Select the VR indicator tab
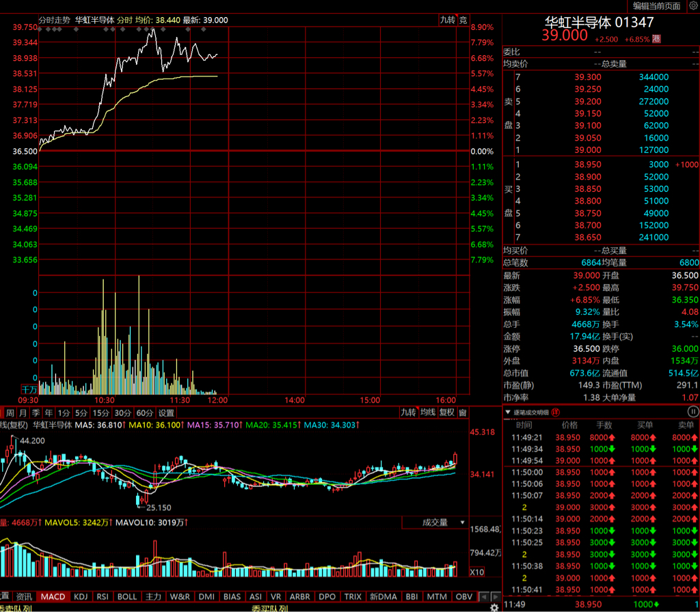Screen dimensions: 700x612 coord(276,596)
